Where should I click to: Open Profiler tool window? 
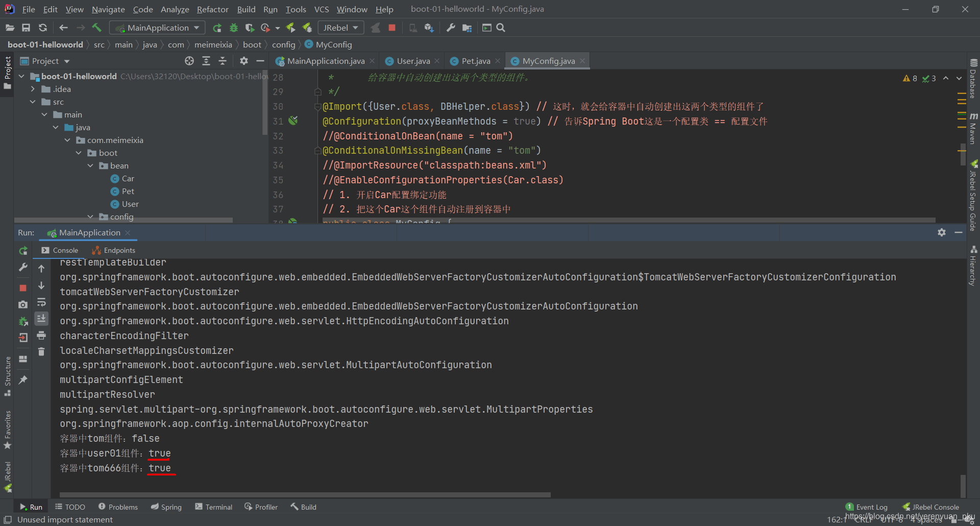pos(261,507)
